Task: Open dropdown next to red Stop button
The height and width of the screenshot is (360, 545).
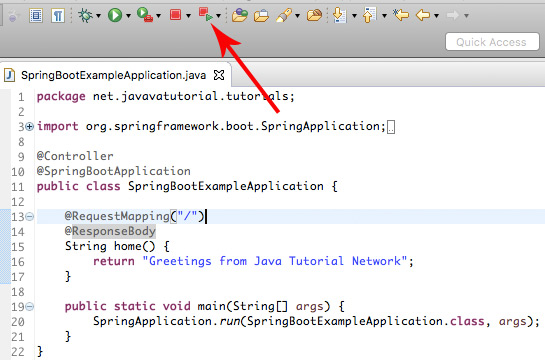Action: pyautogui.click(x=188, y=16)
